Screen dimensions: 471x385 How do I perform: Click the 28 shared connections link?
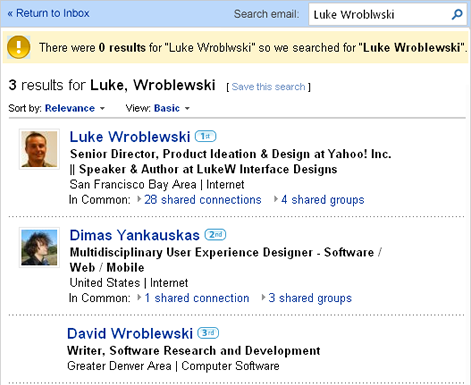203,200
